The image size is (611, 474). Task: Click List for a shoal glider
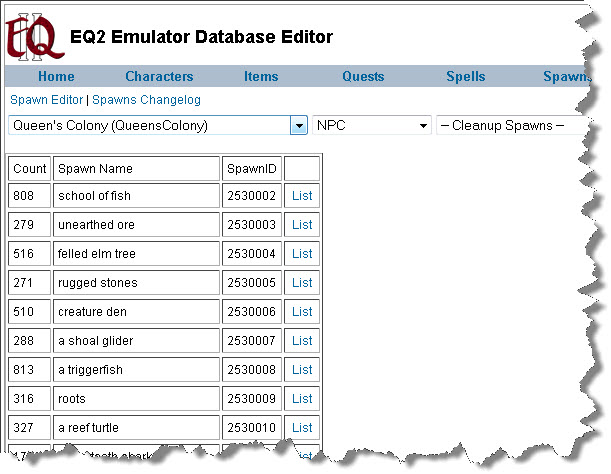click(302, 341)
